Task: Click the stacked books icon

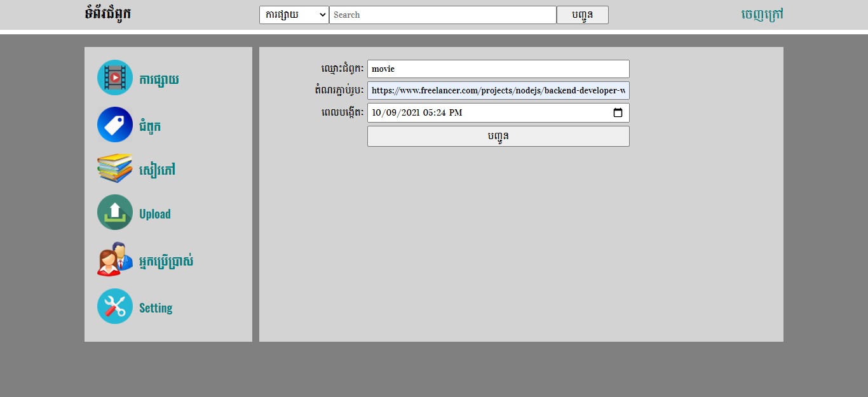Action: tap(115, 168)
